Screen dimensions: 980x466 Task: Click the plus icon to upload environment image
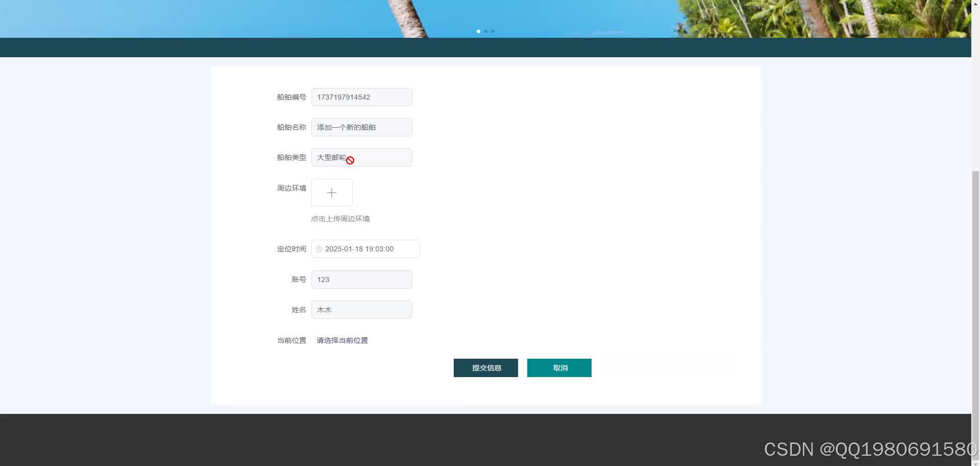pos(332,193)
